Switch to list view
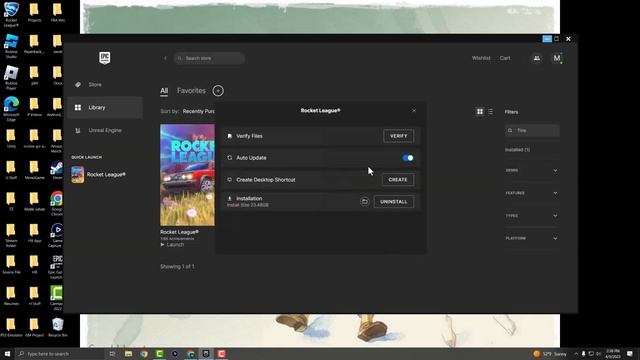 pos(490,111)
